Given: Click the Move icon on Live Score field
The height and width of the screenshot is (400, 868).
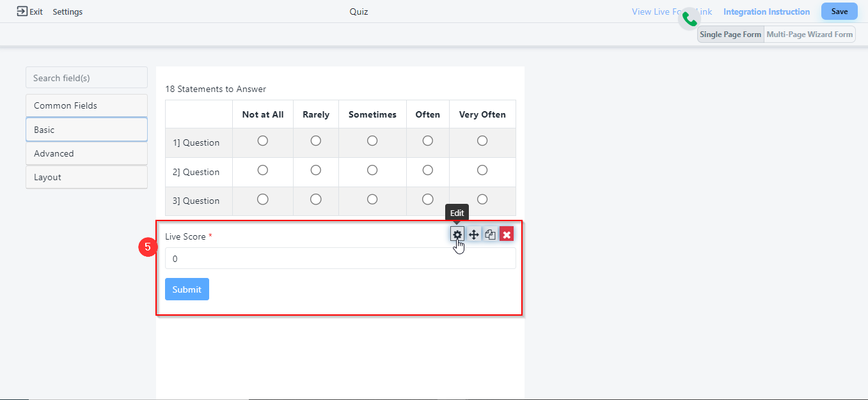Looking at the screenshot, I should point(474,235).
